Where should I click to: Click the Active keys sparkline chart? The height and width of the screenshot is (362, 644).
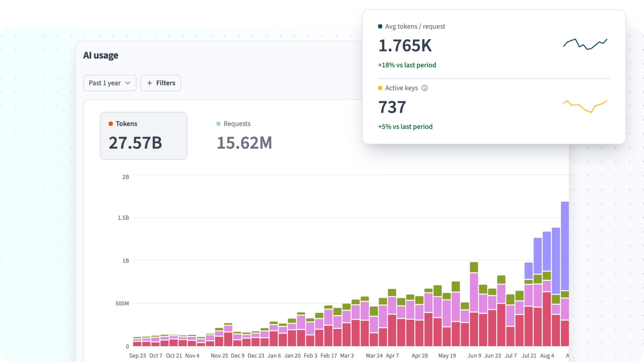tap(585, 106)
